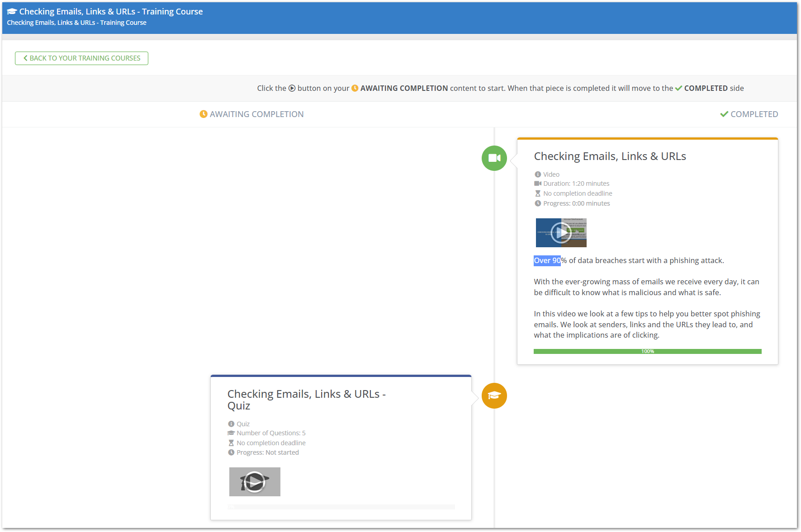This screenshot has width=801, height=532.
Task: Click 'Duration: 1:20 minutes' text
Action: (576, 184)
